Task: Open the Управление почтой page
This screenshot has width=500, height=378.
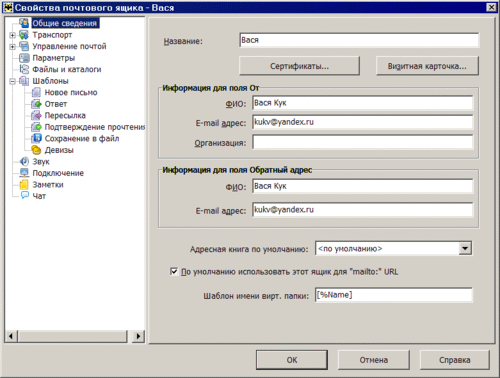Action: coord(69,46)
